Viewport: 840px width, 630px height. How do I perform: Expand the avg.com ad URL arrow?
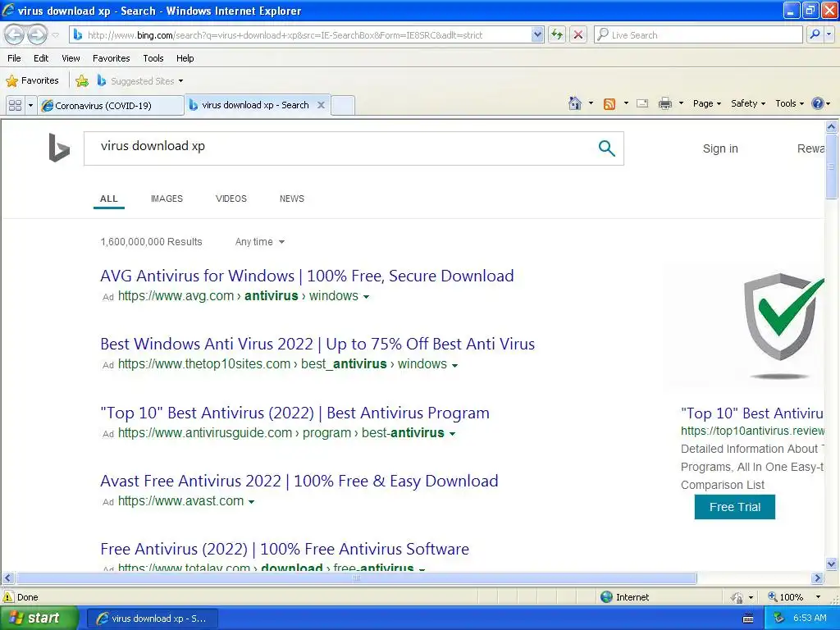click(x=367, y=297)
